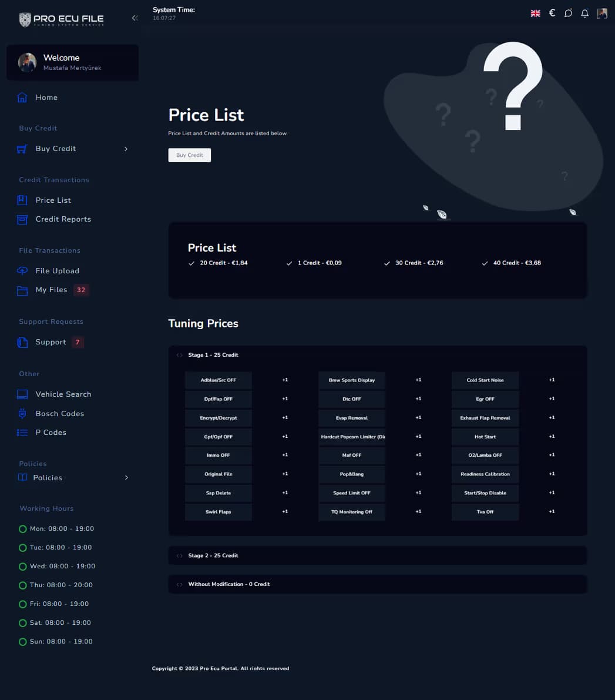Open File Upload via the cloud icon
Image resolution: width=615 pixels, height=700 pixels.
click(x=22, y=270)
